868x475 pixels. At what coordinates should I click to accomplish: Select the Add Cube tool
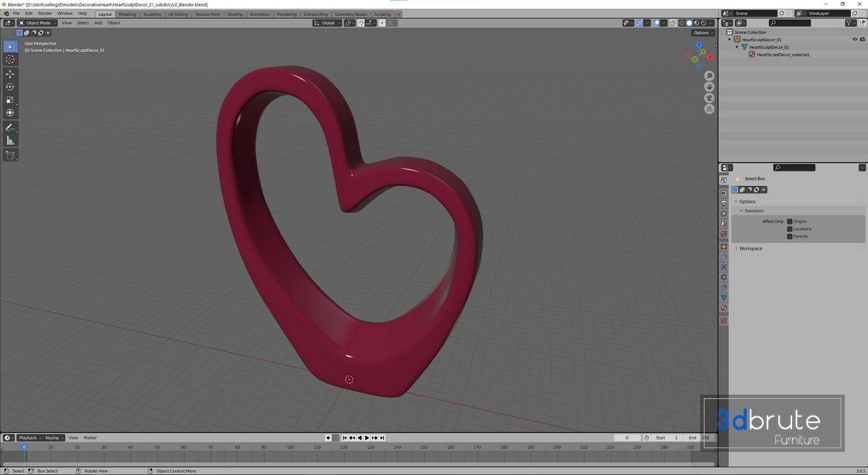click(x=10, y=155)
